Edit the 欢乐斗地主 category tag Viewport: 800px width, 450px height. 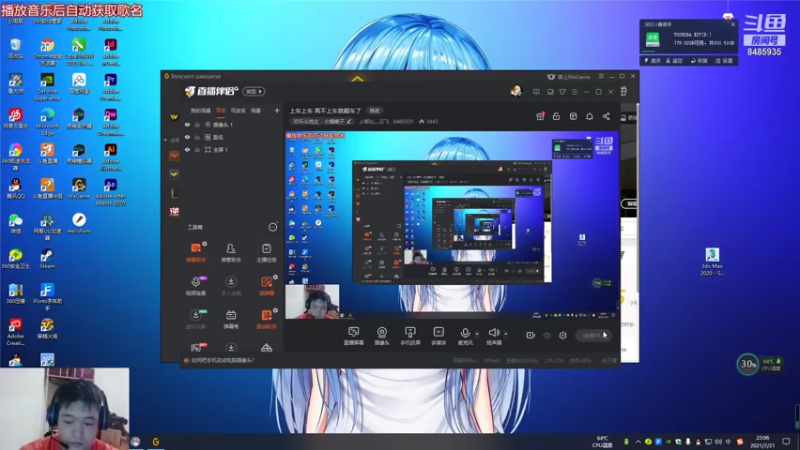(x=322, y=121)
